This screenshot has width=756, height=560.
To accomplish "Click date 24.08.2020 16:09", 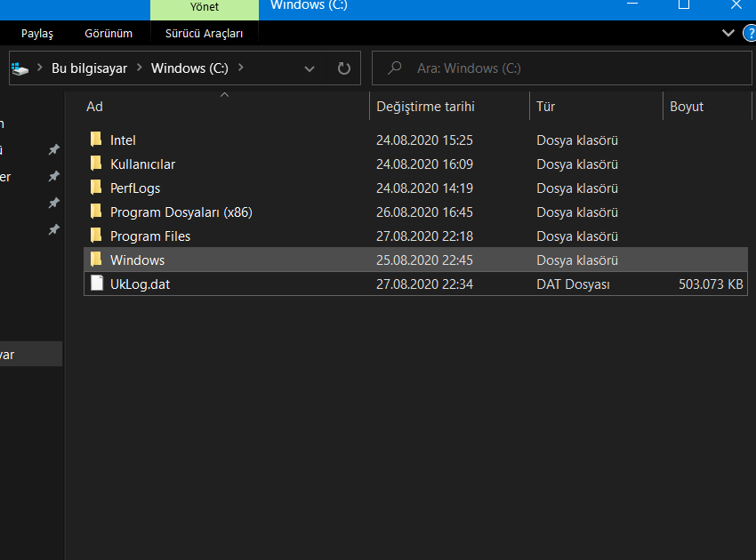I will (424, 164).
